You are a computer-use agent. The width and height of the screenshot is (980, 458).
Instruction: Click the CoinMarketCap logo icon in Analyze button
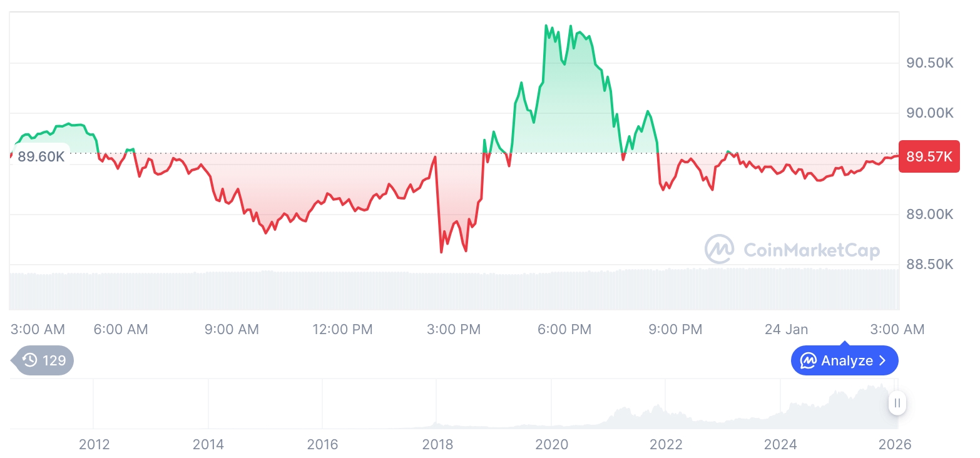click(x=808, y=360)
